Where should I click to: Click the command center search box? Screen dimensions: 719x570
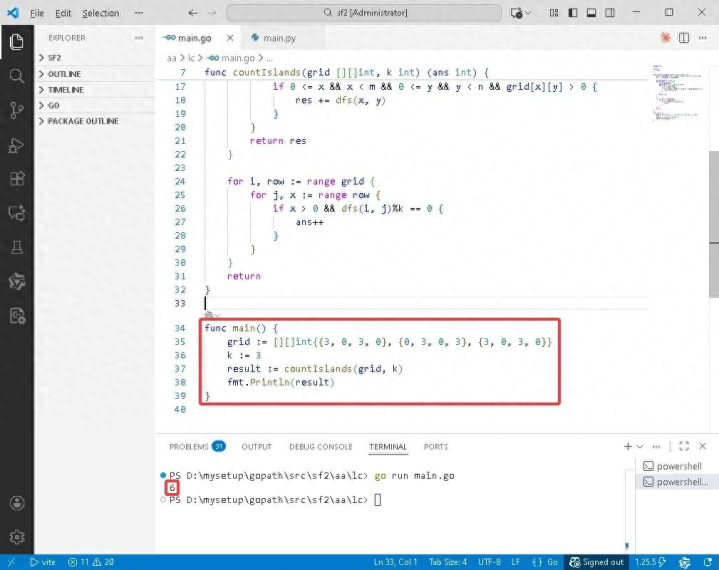[x=363, y=13]
